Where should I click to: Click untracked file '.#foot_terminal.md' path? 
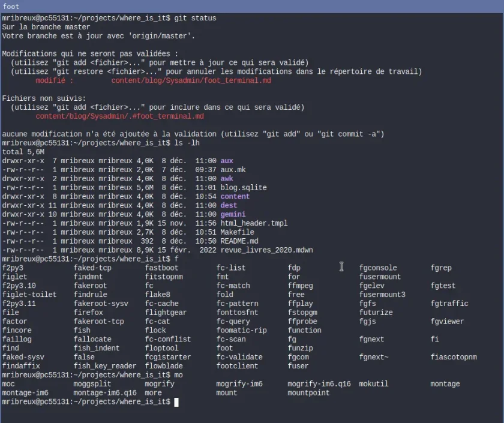coord(119,116)
